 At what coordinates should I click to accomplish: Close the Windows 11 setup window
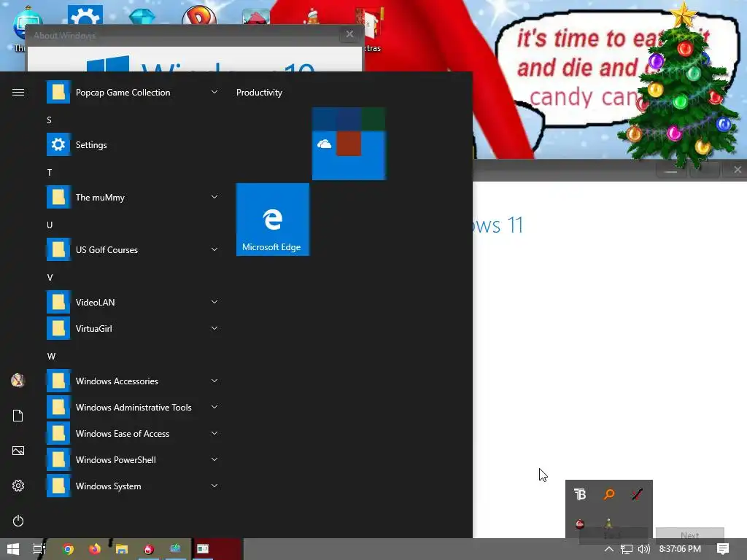pos(737,169)
